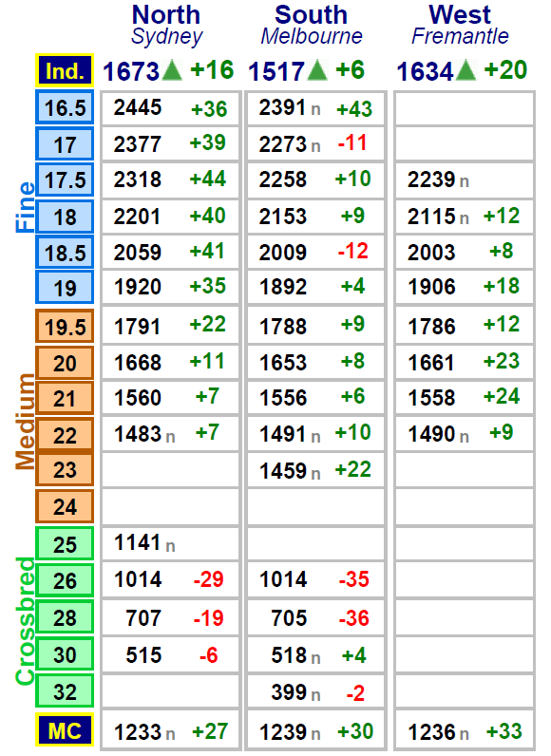551x756 pixels.
Task: Click the green up-triangle beside 1673
Action: [173, 70]
